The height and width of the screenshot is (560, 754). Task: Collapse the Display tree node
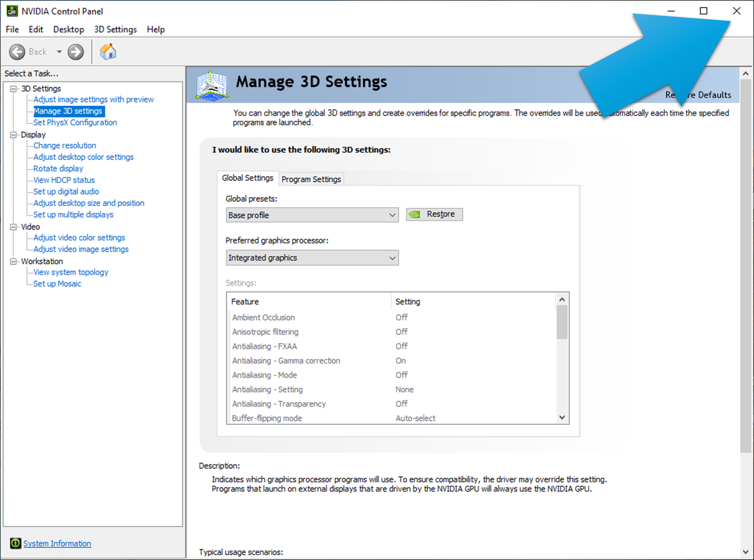coord(13,135)
